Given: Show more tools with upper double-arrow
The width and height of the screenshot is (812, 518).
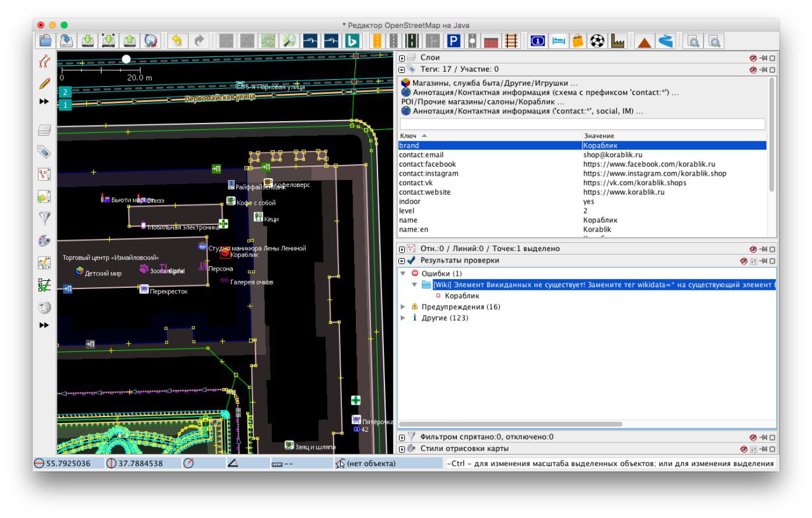Looking at the screenshot, I should [44, 101].
